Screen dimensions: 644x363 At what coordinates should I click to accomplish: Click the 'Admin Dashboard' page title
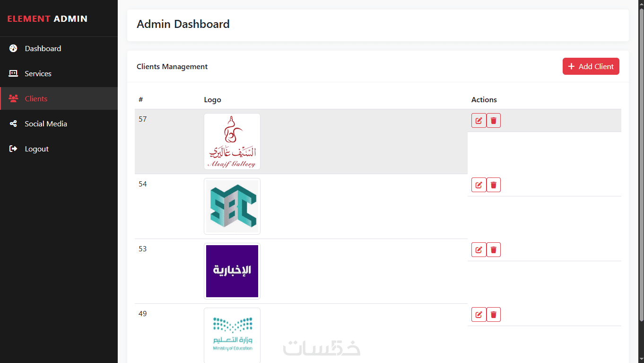tap(183, 24)
